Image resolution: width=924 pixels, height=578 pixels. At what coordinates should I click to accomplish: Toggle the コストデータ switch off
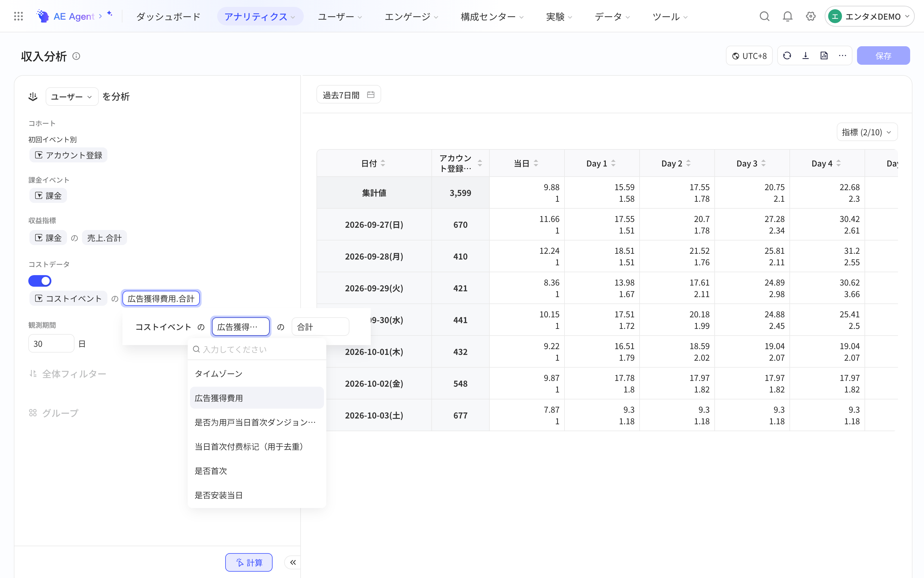coord(40,281)
